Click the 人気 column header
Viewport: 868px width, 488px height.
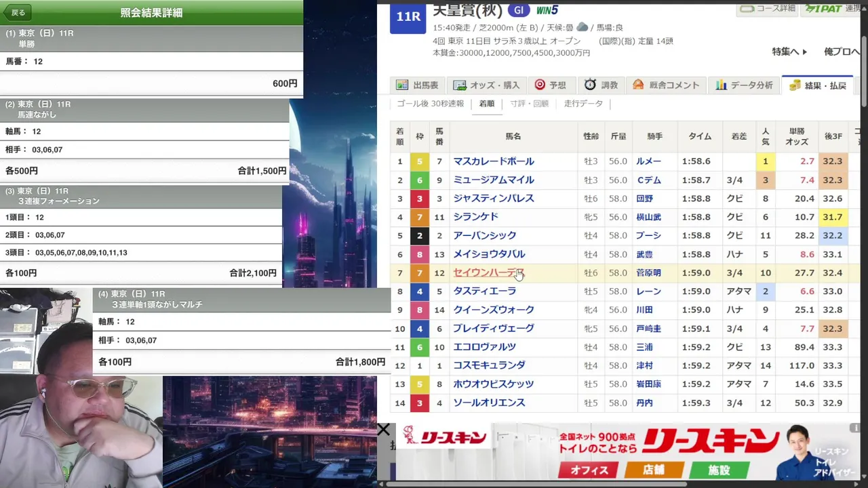click(766, 136)
